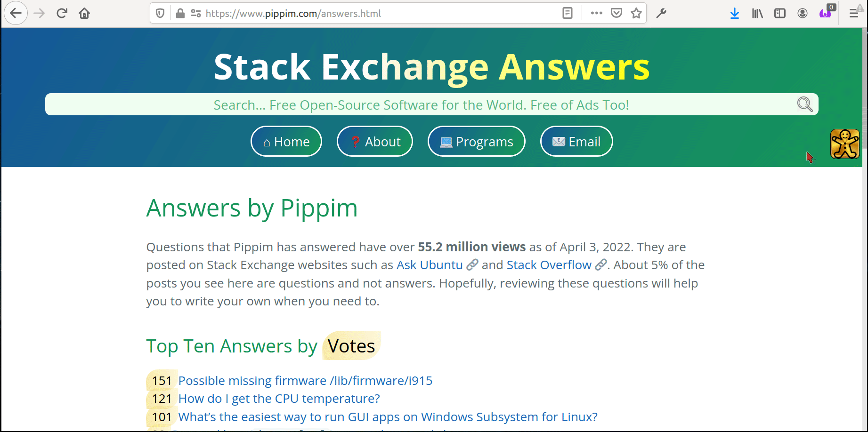The image size is (868, 432).
Task: Save page to Pocket
Action: 617,13
